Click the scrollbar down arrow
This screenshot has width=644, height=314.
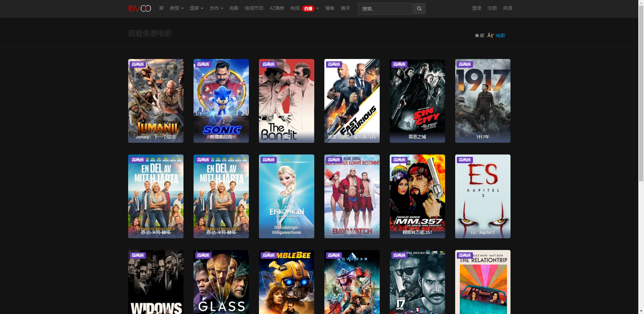pyautogui.click(x=641, y=311)
